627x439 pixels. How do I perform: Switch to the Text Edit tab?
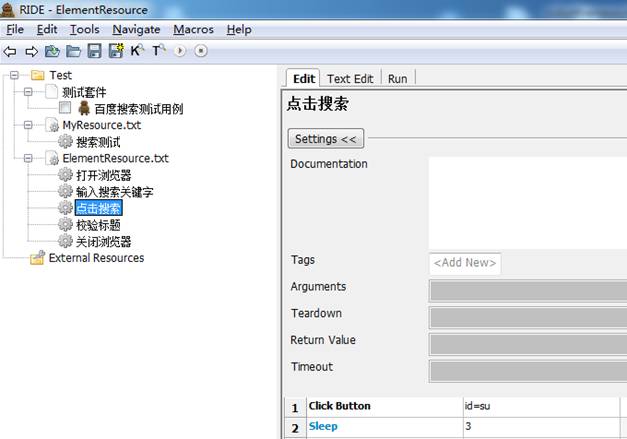[x=350, y=79]
